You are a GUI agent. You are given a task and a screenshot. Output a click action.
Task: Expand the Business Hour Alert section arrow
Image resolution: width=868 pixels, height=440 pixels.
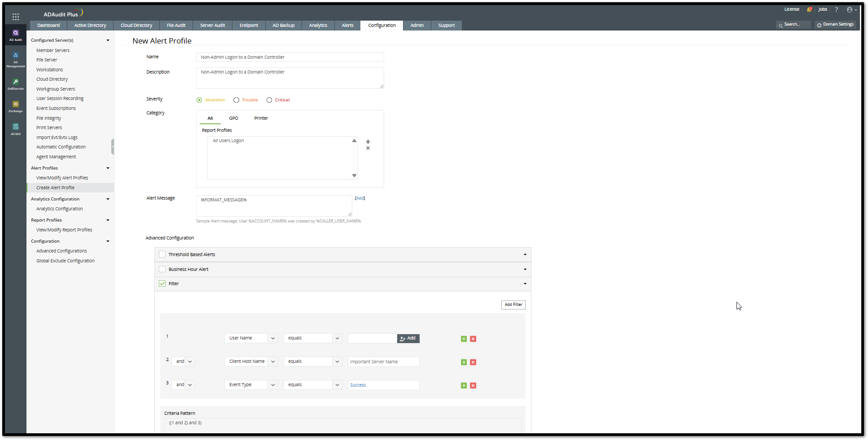[525, 270]
